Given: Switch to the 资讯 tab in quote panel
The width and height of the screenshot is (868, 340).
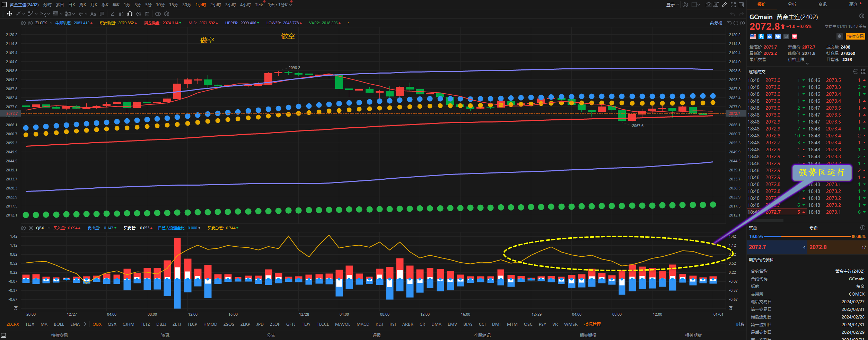Looking at the screenshot, I should tap(822, 5).
